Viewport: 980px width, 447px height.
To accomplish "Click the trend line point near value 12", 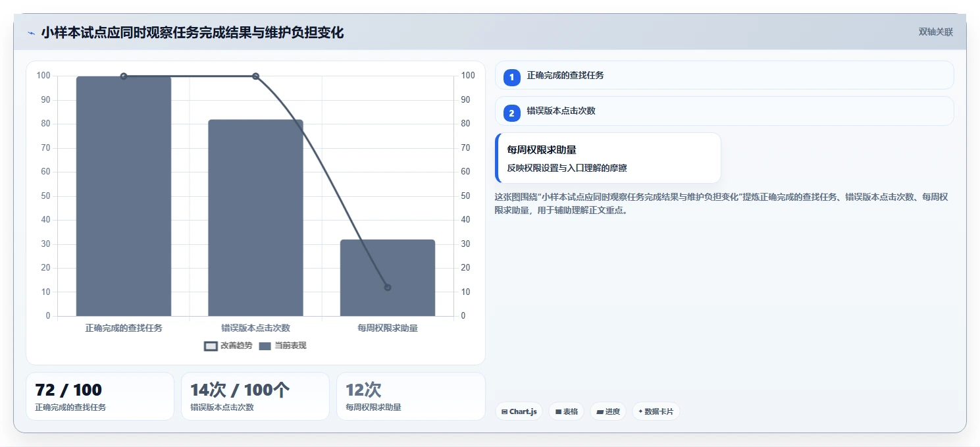I will (388, 288).
